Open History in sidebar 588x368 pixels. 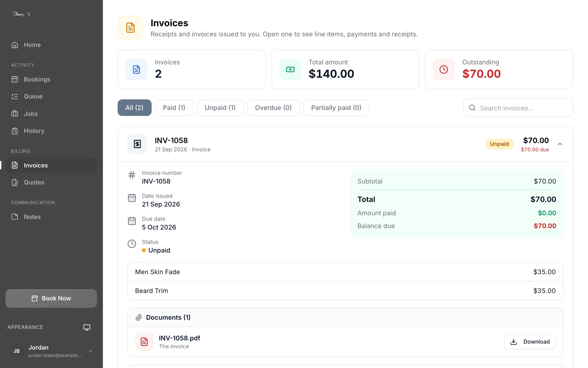(51, 131)
